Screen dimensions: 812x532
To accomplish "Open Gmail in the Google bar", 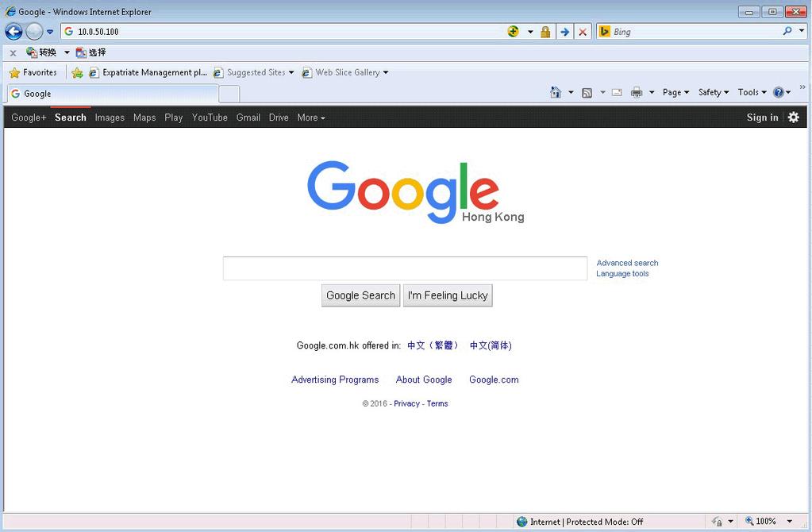I will (x=248, y=118).
